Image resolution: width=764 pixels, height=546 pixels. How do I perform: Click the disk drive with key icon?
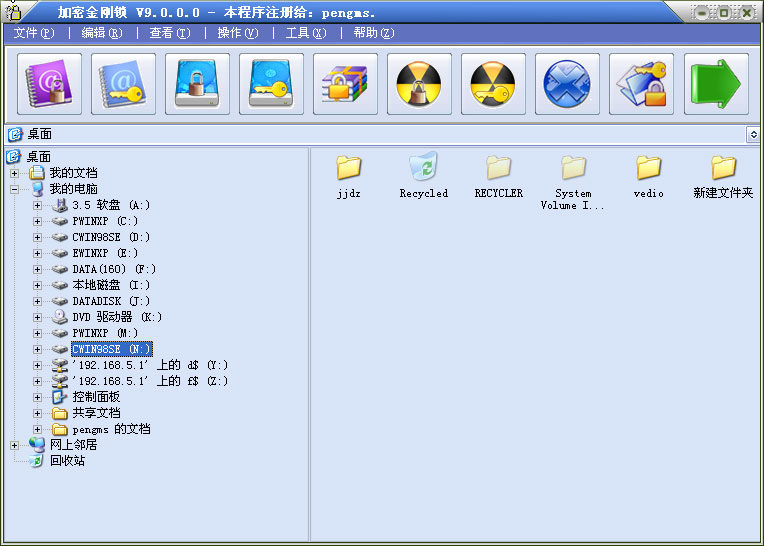tap(272, 84)
